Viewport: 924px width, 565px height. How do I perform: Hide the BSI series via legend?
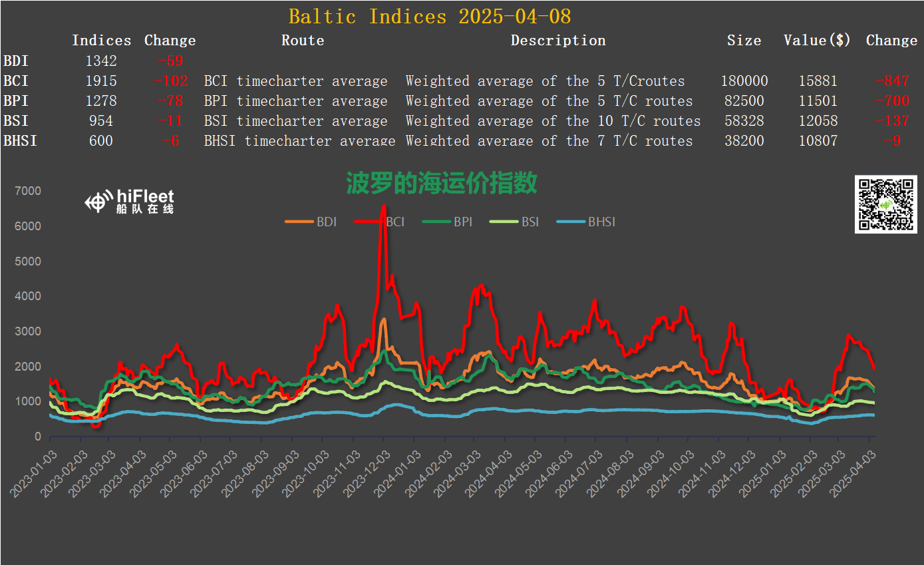[x=515, y=222]
